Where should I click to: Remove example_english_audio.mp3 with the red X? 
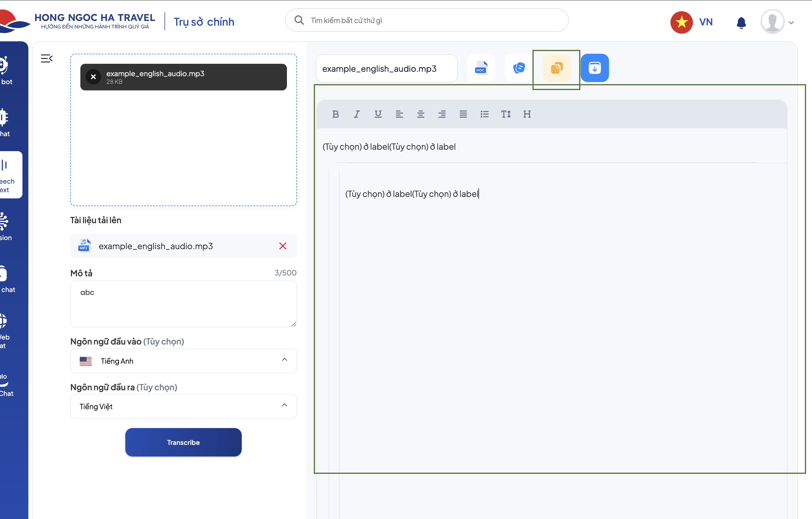pyautogui.click(x=282, y=246)
